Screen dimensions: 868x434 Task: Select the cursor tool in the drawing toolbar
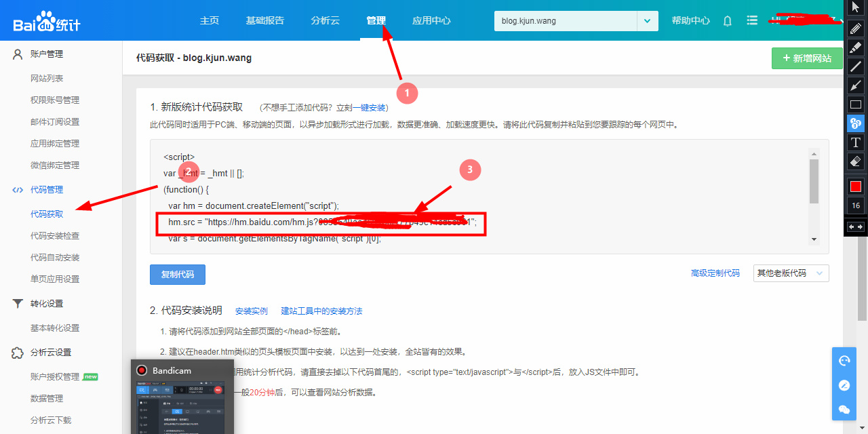click(856, 7)
